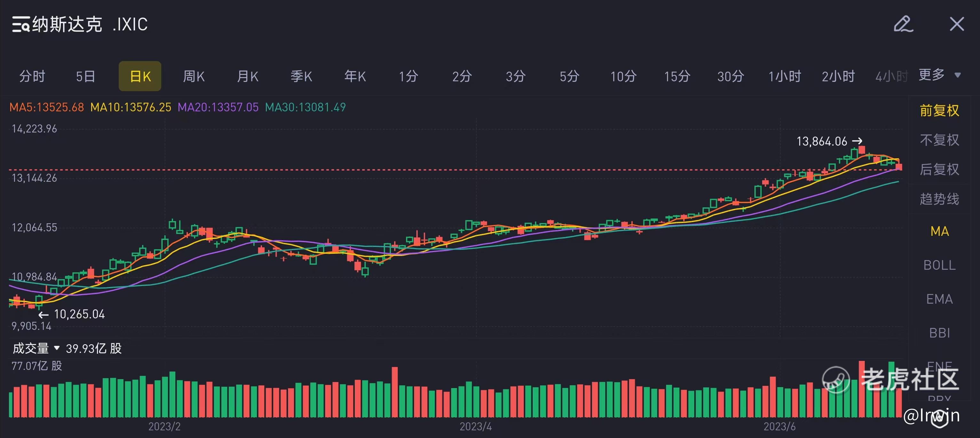This screenshot has width=980, height=438.
Task: Select the 年K yearly tab
Action: pyautogui.click(x=355, y=76)
